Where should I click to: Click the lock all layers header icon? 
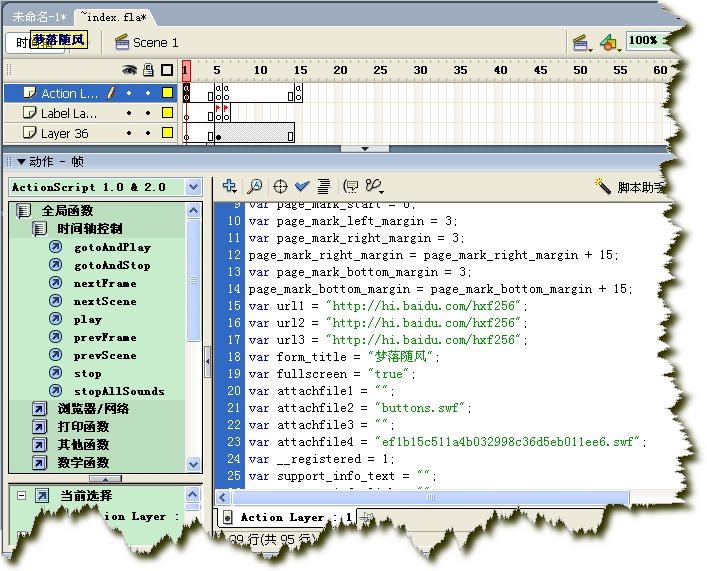point(148,70)
